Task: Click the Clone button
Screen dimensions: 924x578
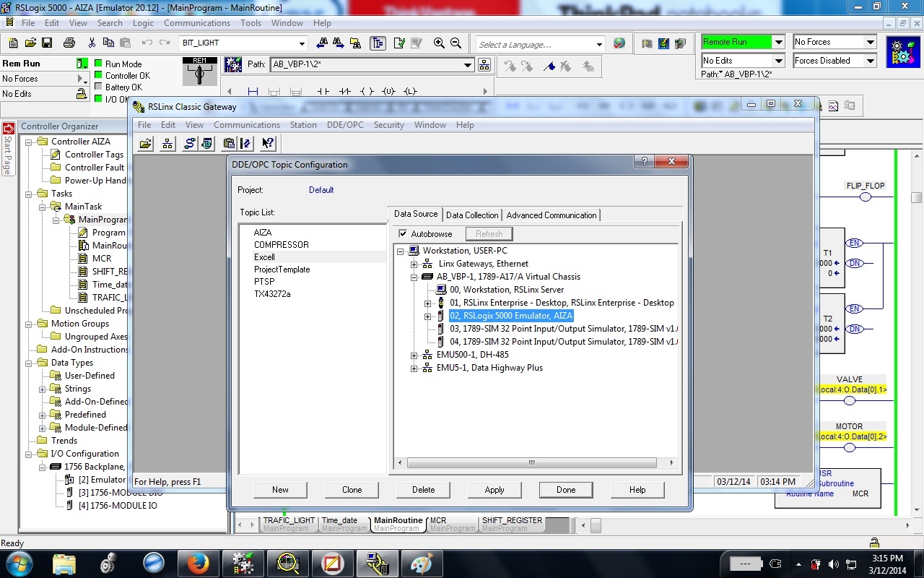Action: [x=352, y=490]
